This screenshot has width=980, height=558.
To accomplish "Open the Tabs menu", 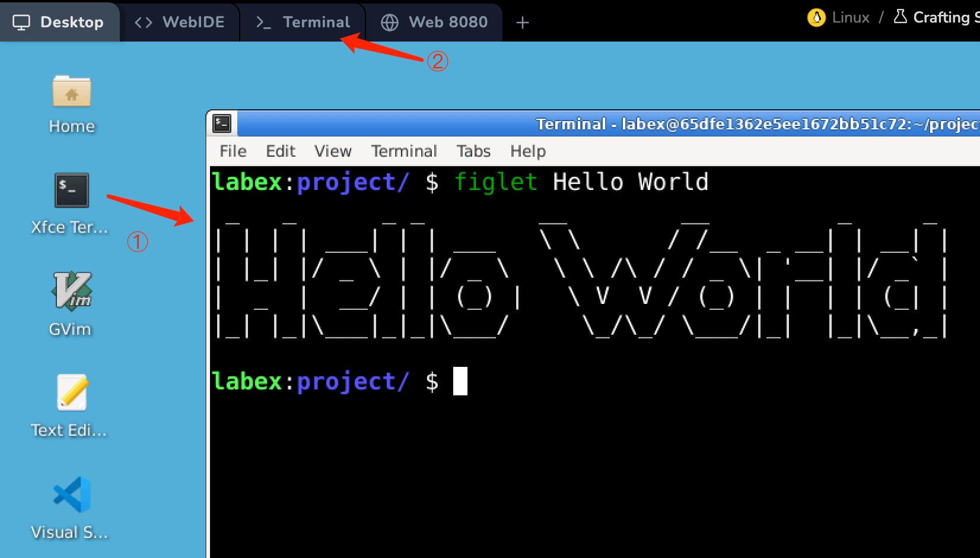I will pos(473,151).
